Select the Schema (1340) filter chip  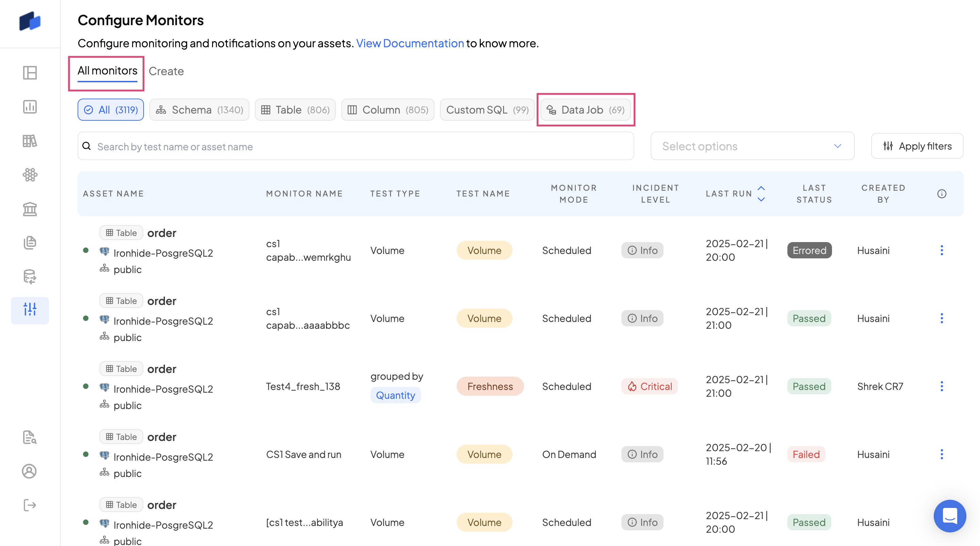point(199,110)
